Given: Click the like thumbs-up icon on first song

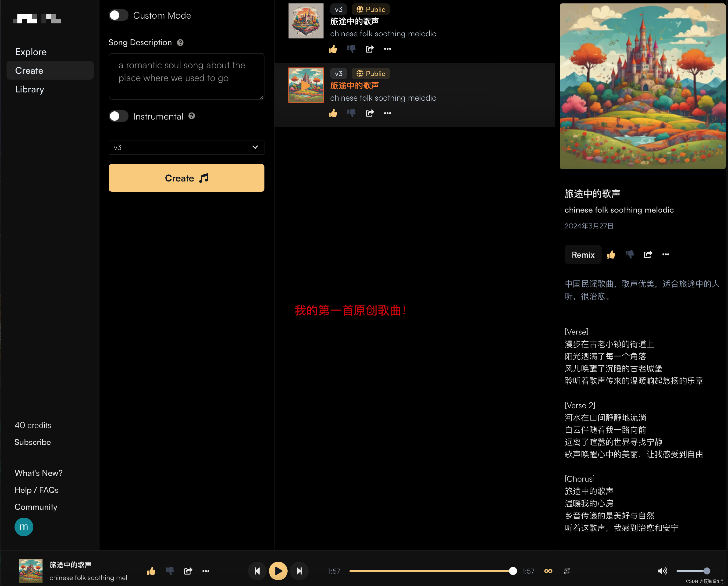Looking at the screenshot, I should [x=333, y=50].
